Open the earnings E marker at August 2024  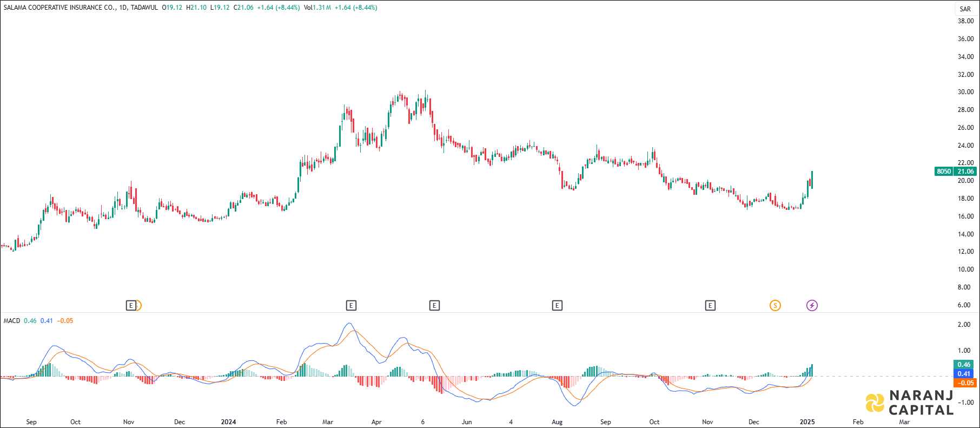[557, 306]
